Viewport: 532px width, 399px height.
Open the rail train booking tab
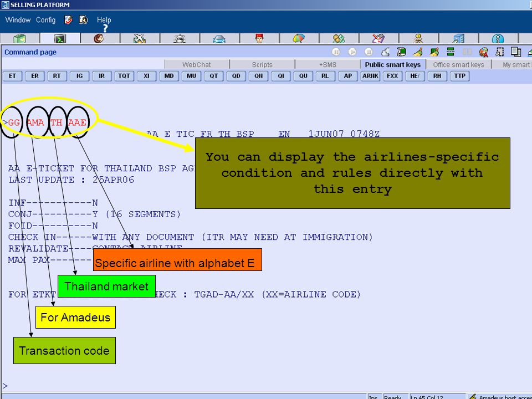[x=179, y=38]
